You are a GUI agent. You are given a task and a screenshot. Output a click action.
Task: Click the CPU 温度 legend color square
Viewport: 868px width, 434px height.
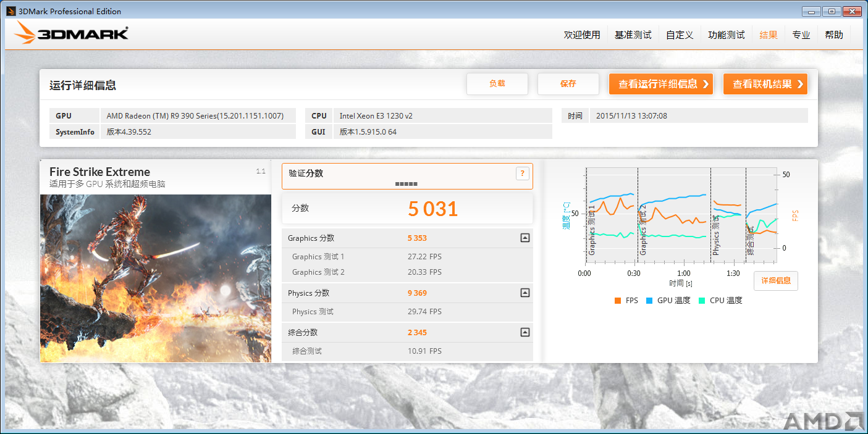(702, 301)
